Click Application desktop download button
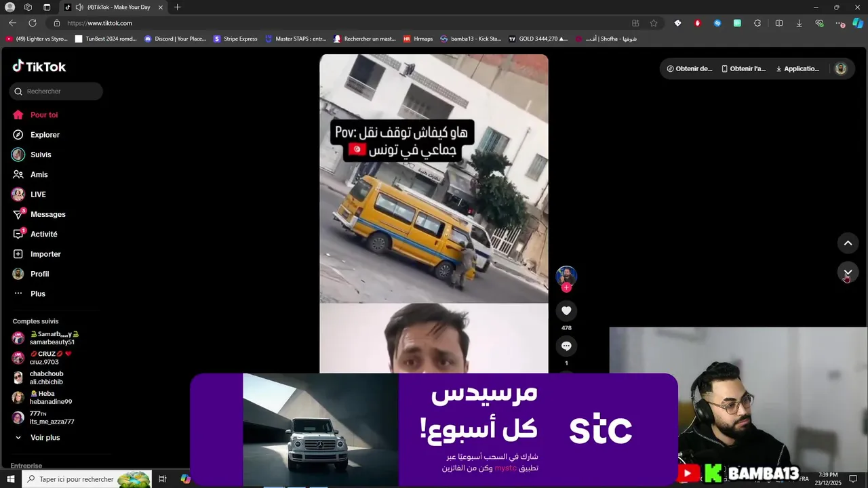The width and height of the screenshot is (868, 488). [x=798, y=68]
